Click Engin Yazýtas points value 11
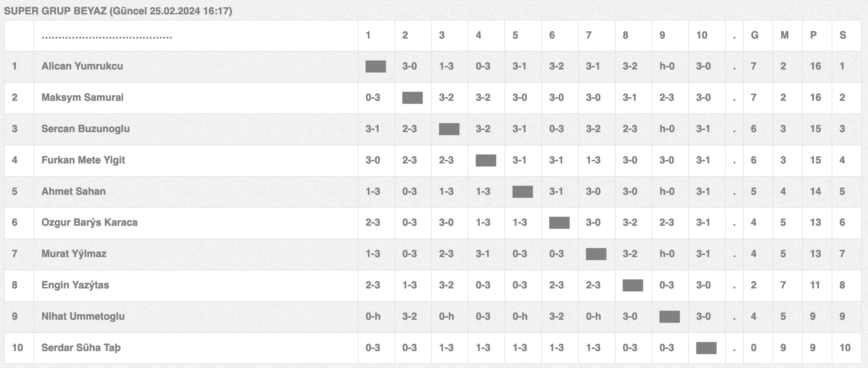 [815, 285]
